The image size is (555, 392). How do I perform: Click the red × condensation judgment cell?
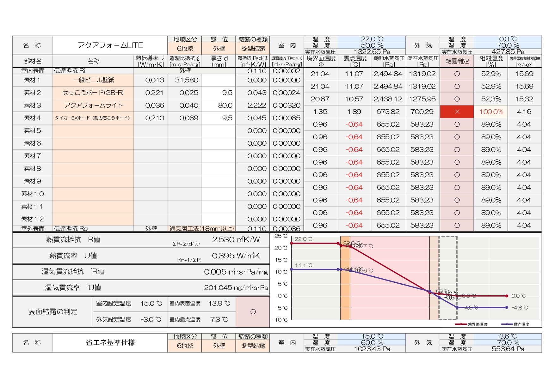click(457, 112)
